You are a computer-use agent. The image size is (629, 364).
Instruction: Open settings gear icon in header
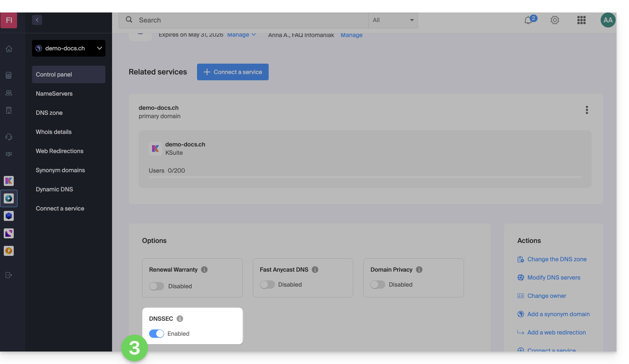coord(554,20)
